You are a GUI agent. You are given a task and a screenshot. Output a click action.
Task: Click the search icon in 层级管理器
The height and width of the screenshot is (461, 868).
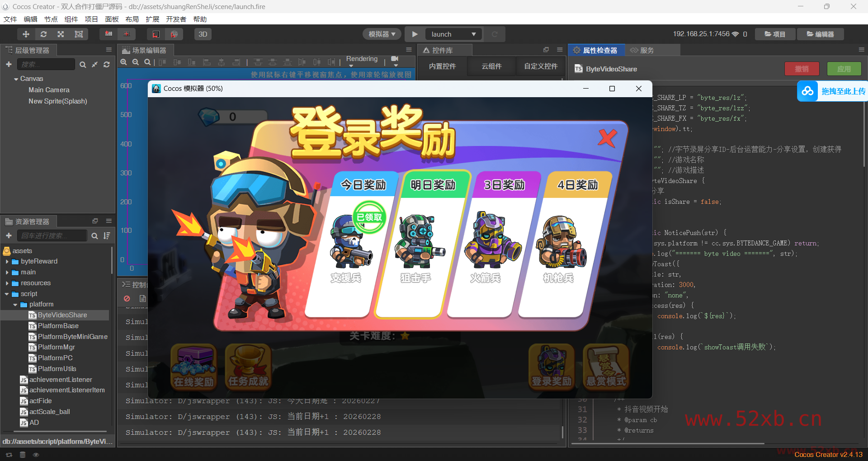pos(83,64)
